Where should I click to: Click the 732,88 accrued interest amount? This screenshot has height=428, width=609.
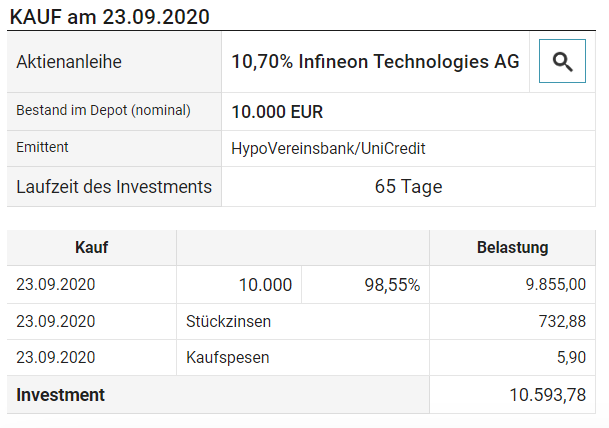[x=562, y=322]
